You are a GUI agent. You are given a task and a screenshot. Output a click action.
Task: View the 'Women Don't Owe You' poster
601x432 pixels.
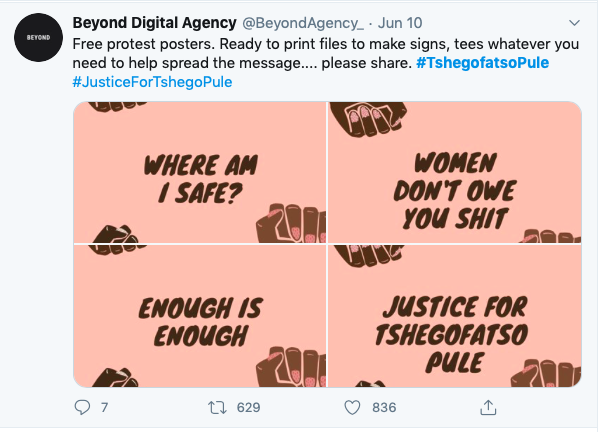pos(455,172)
